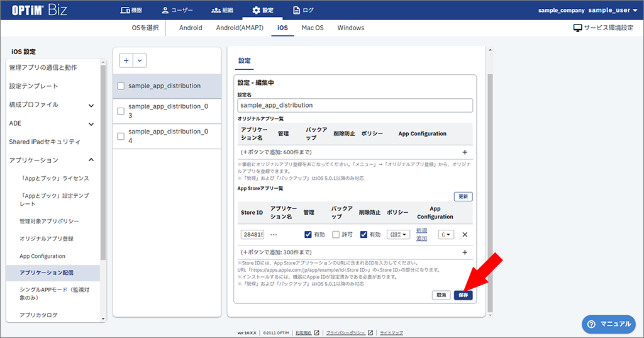The image size is (644, 338).
Task: Select sample_app_distribution_03 list entry
Action: tap(167, 111)
